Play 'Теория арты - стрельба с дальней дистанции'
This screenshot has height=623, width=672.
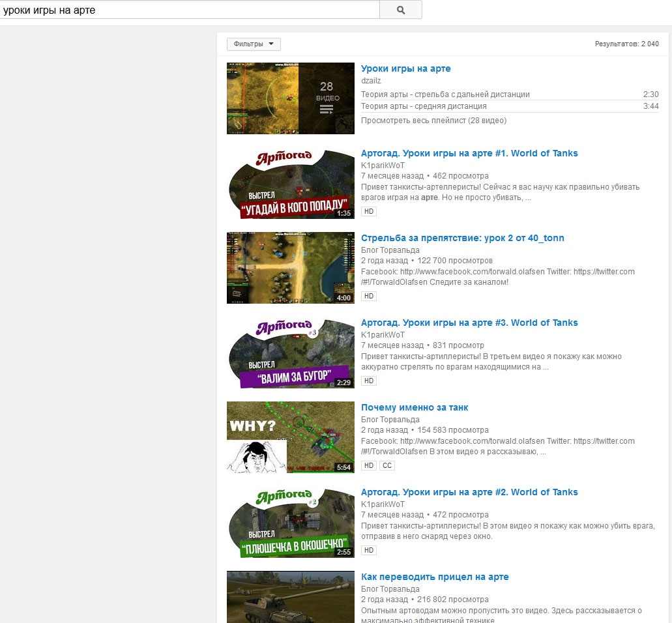pos(445,94)
